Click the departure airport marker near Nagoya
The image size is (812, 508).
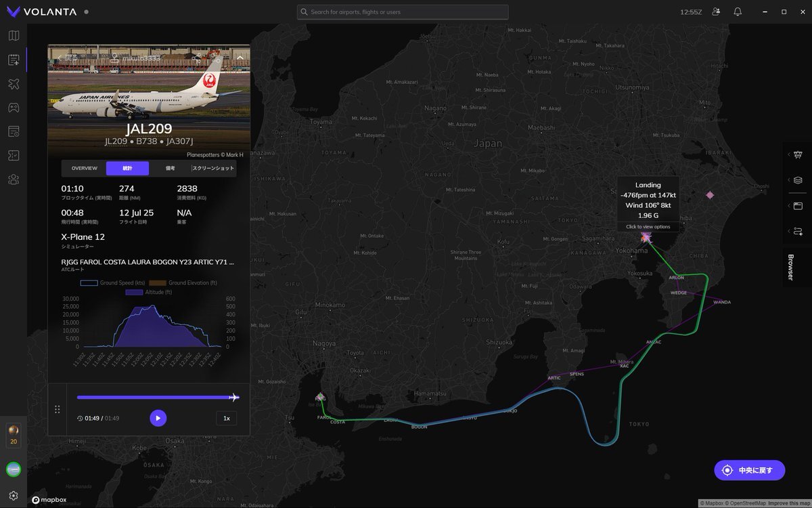point(320,397)
